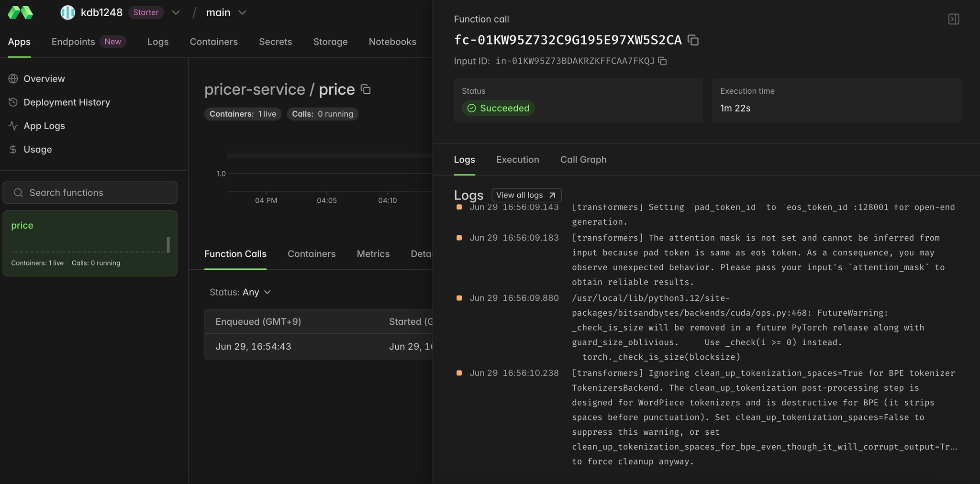Click the Enqueued (GMT+9) column header
This screenshot has height=484, width=980.
(258, 321)
